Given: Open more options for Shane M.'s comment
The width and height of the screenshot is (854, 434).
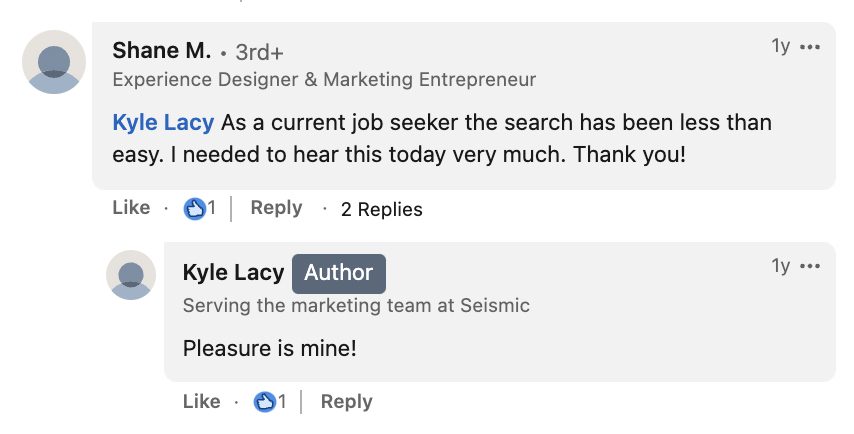Looking at the screenshot, I should click(811, 47).
